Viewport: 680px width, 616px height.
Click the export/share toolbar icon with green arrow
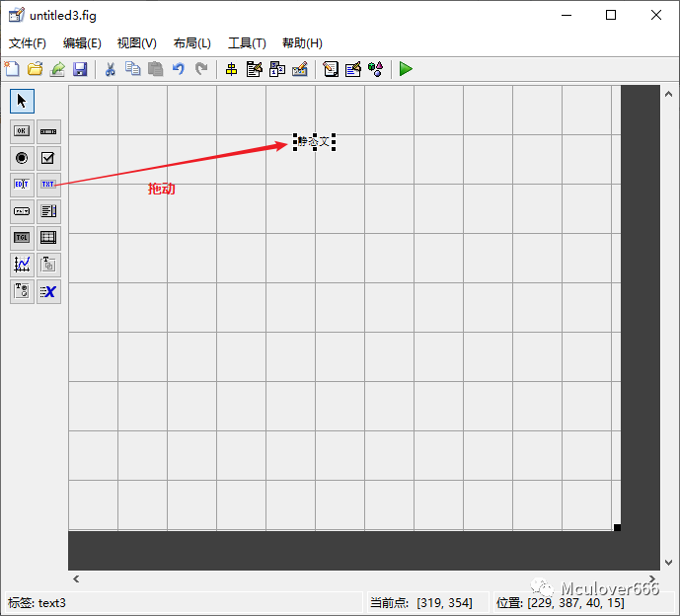(x=57, y=69)
